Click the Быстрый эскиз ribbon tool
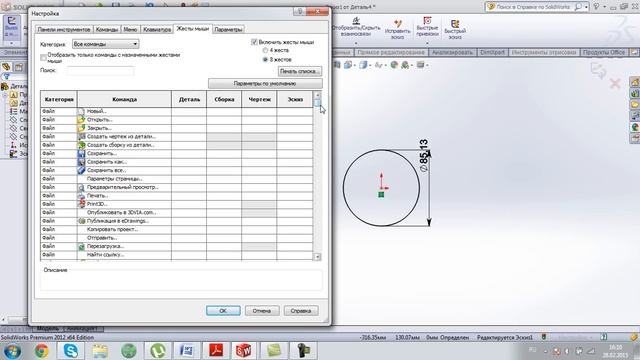640x360 pixels. point(455,29)
